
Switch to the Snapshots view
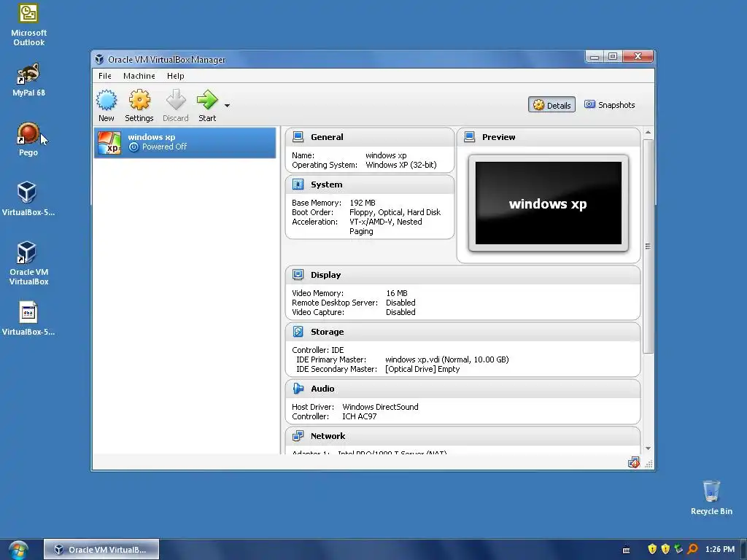(610, 105)
